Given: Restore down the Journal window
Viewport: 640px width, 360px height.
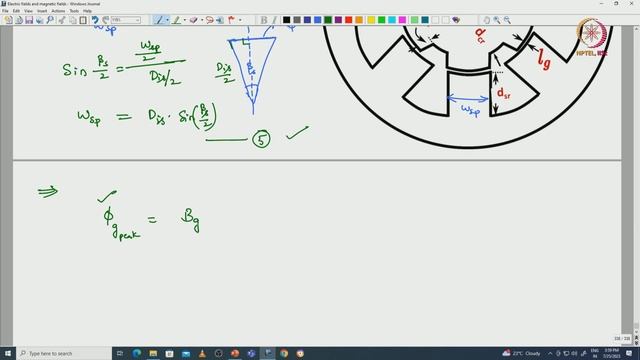Looking at the screenshot, I should [616, 3].
